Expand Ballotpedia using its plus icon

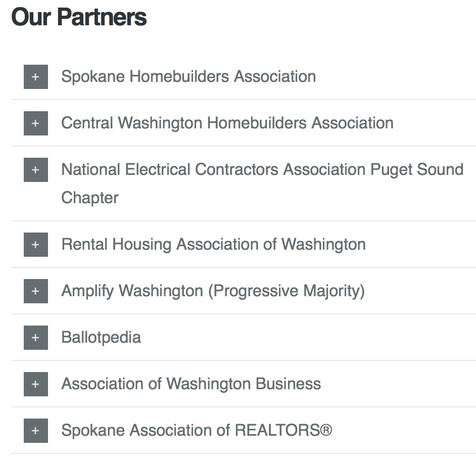tap(35, 338)
